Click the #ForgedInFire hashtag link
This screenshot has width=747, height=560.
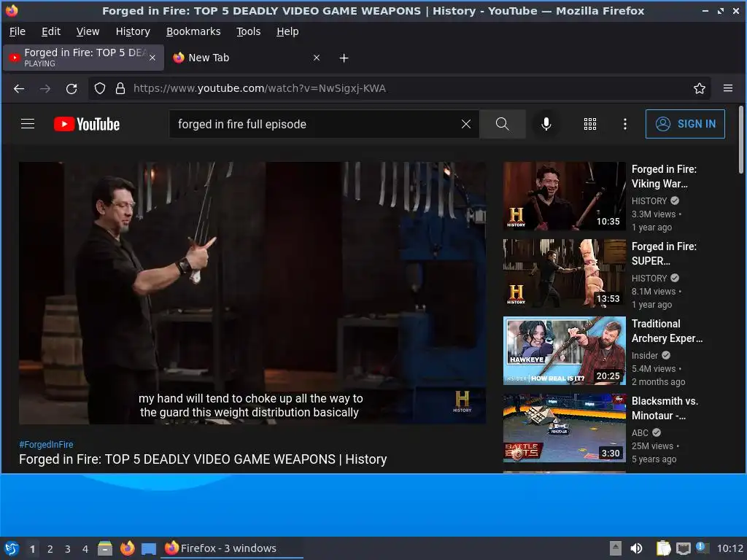point(46,444)
